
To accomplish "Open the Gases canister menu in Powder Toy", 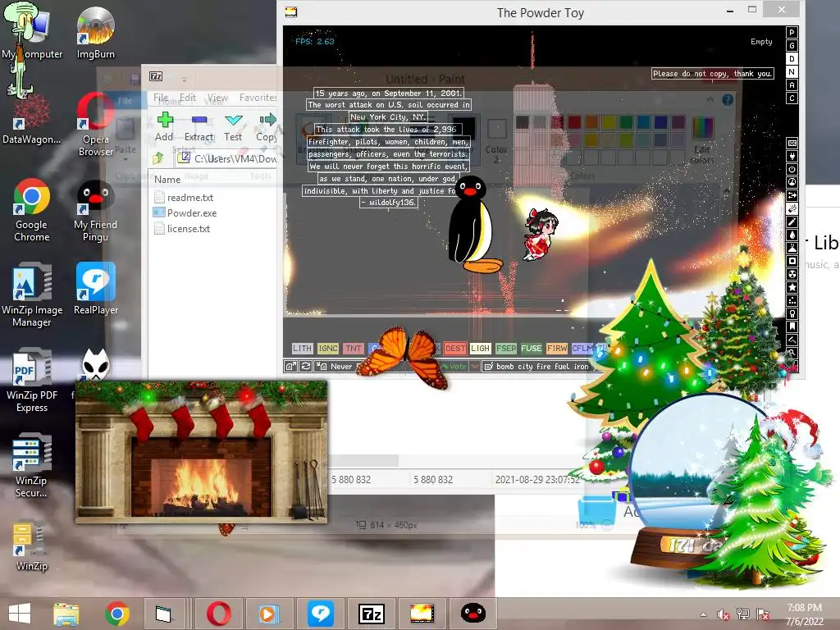I will click(x=792, y=221).
